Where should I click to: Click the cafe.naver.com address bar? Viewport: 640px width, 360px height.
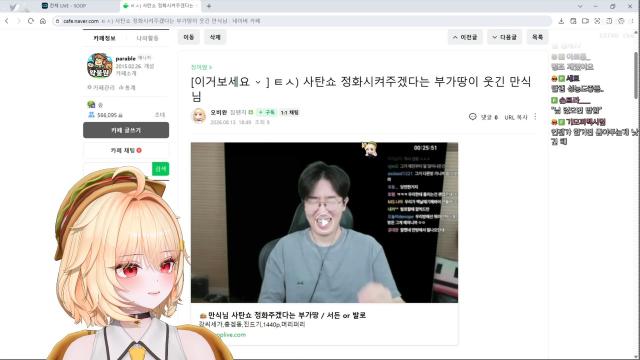pyautogui.click(x=302, y=21)
